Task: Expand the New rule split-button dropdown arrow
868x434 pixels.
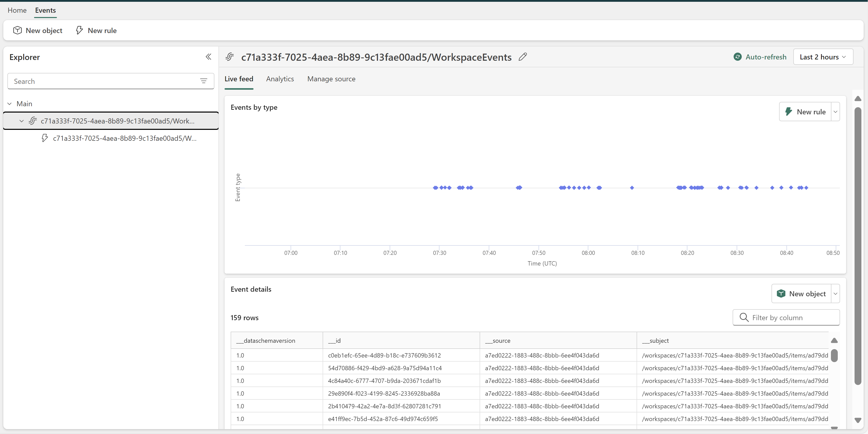Action: click(x=835, y=112)
